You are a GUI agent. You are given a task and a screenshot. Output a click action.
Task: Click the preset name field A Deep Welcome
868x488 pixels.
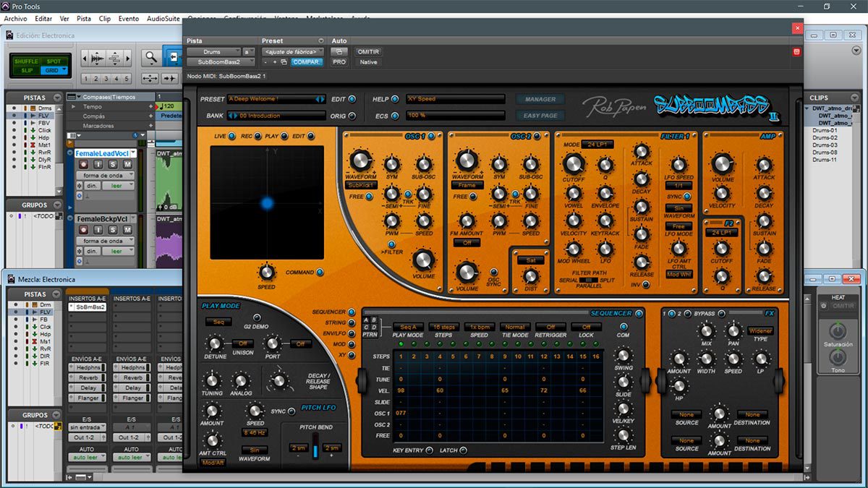pyautogui.click(x=276, y=99)
